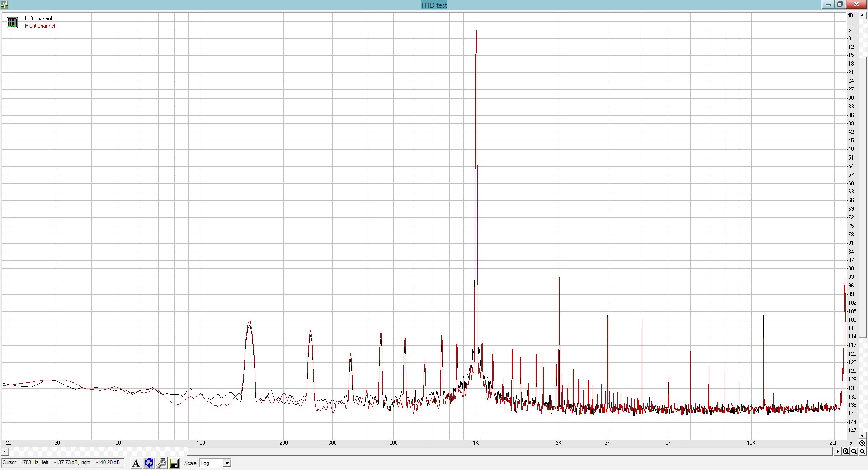Click the dB unit label at axis top
The height and width of the screenshot is (470, 868).
850,15
